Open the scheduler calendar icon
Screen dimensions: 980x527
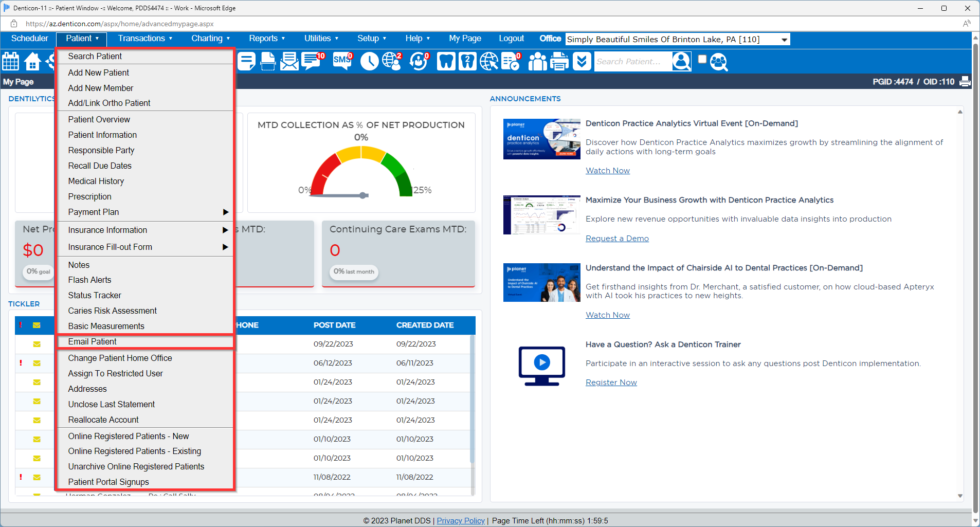coord(10,62)
